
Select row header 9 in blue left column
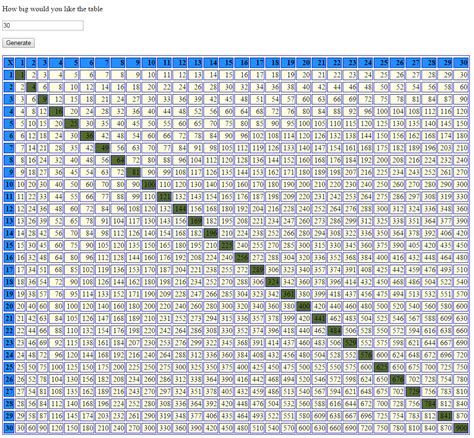click(x=9, y=172)
